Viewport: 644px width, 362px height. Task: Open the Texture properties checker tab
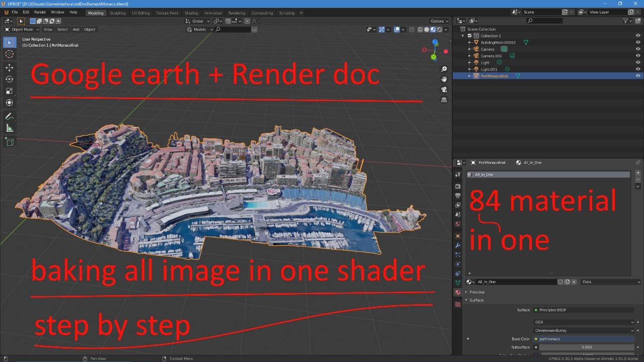(x=458, y=304)
